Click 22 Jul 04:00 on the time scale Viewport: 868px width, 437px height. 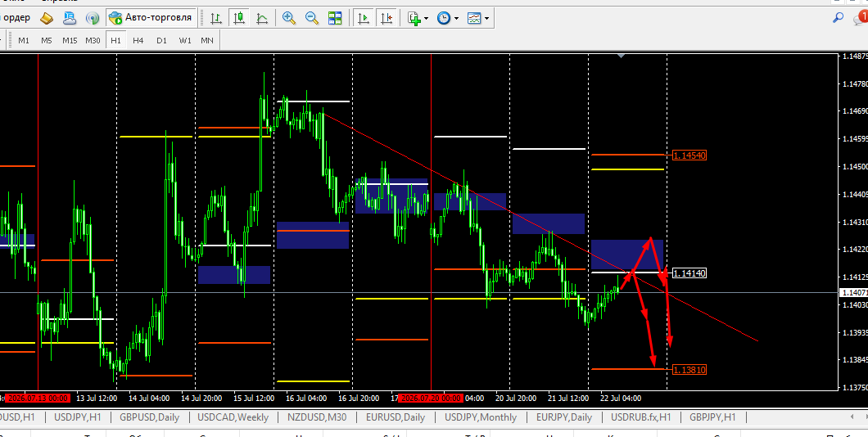click(621, 399)
